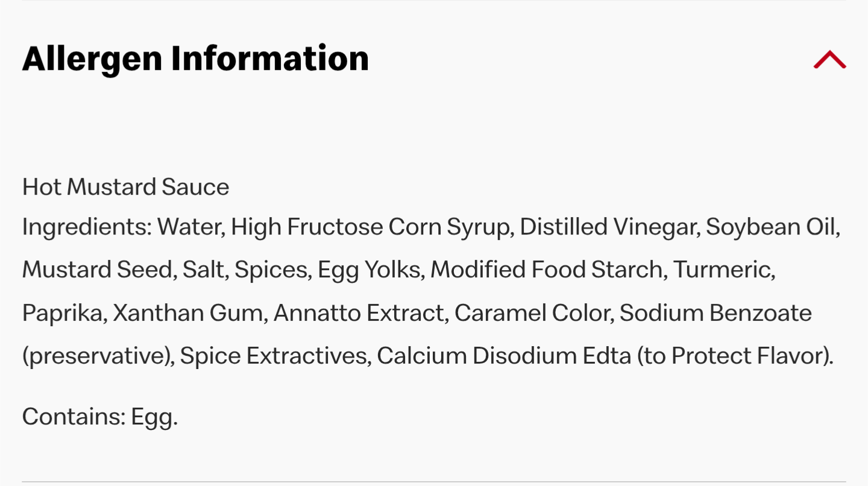
Task: Click the "Caramel Color" ingredient text
Action: [531, 313]
